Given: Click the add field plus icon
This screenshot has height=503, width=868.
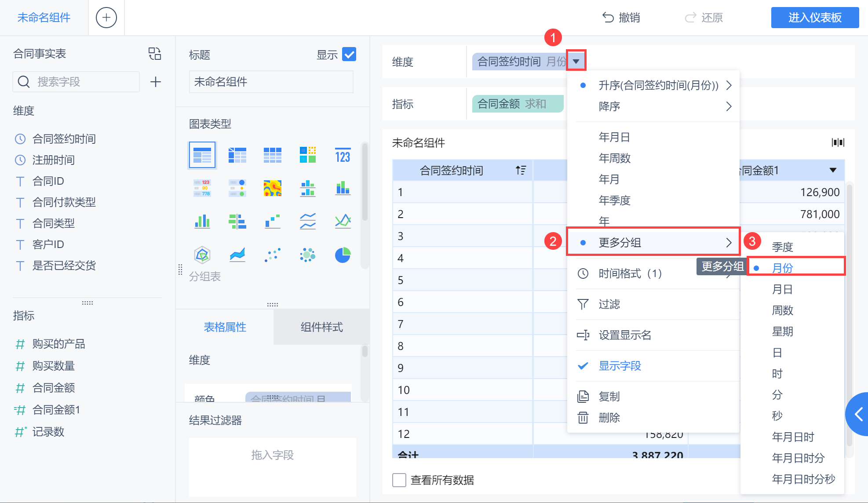Looking at the screenshot, I should point(155,82).
